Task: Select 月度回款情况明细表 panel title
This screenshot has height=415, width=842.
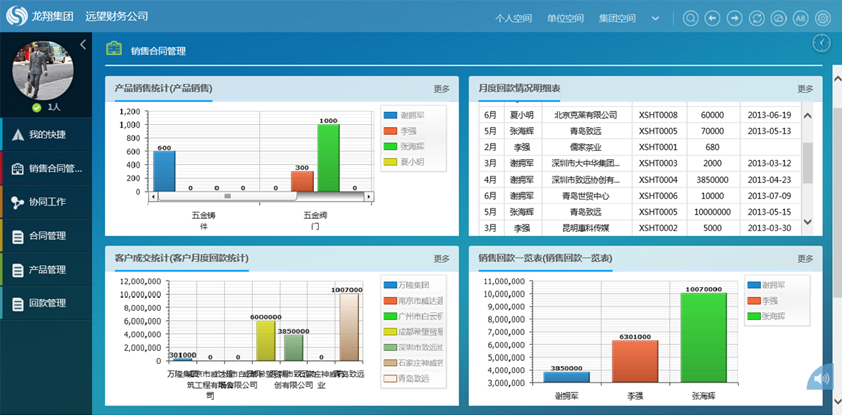Action: [519, 89]
